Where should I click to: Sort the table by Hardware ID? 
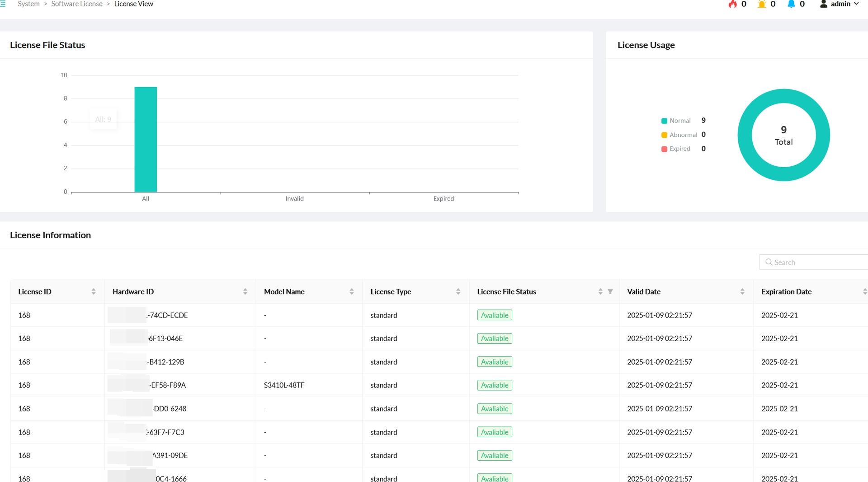(x=245, y=292)
